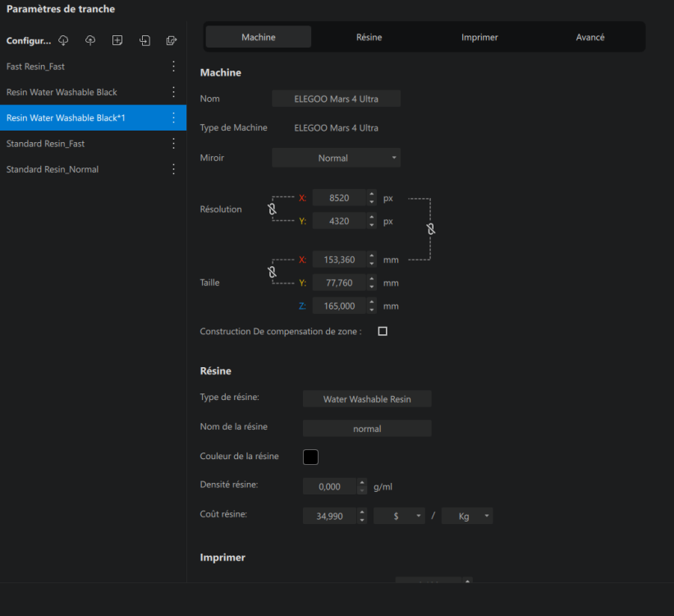Switch to the Résine tab

[369, 37]
